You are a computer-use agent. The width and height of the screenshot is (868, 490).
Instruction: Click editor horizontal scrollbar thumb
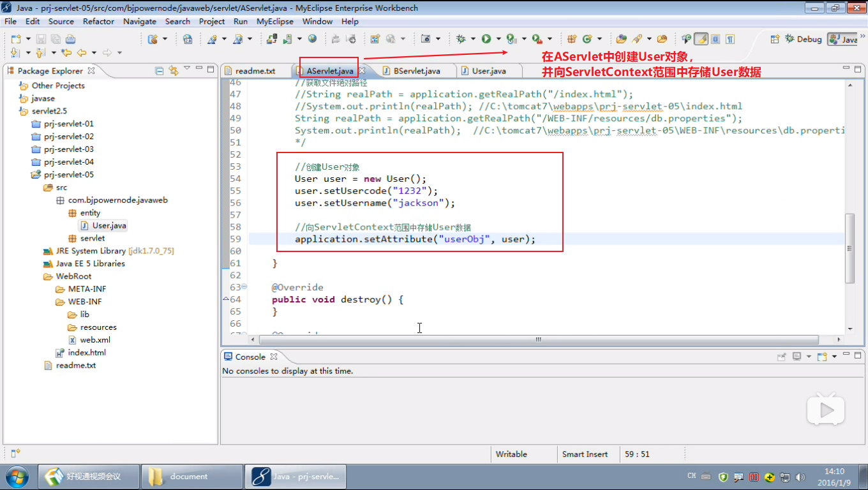pos(539,339)
